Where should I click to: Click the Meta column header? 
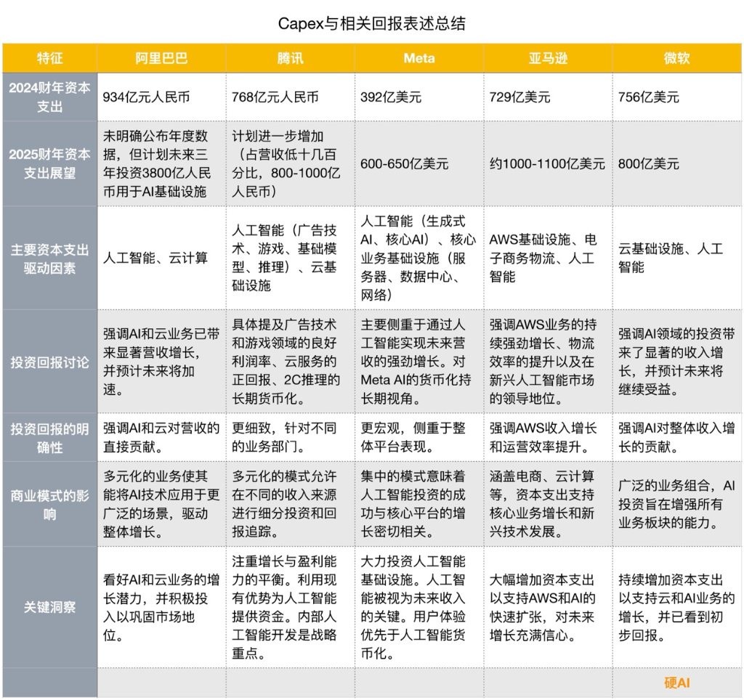419,58
